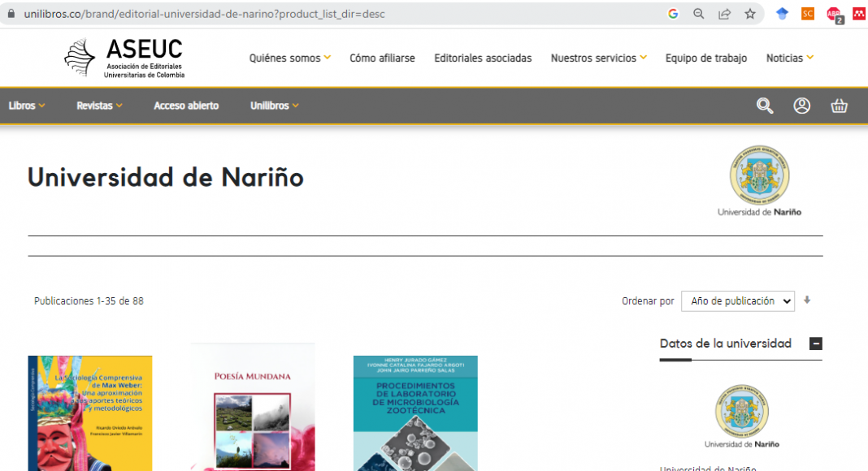This screenshot has width=868, height=471.
Task: Open the site search magnifier icon
Action: (765, 106)
